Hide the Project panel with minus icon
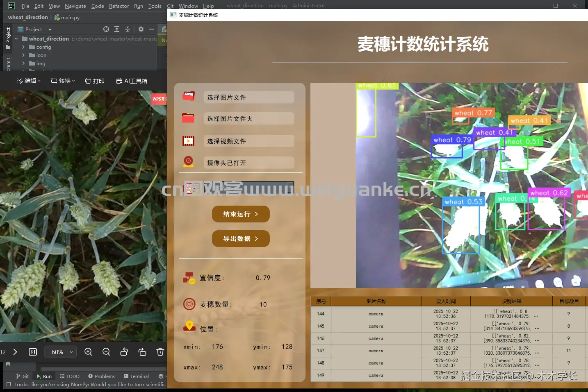 tap(152, 29)
